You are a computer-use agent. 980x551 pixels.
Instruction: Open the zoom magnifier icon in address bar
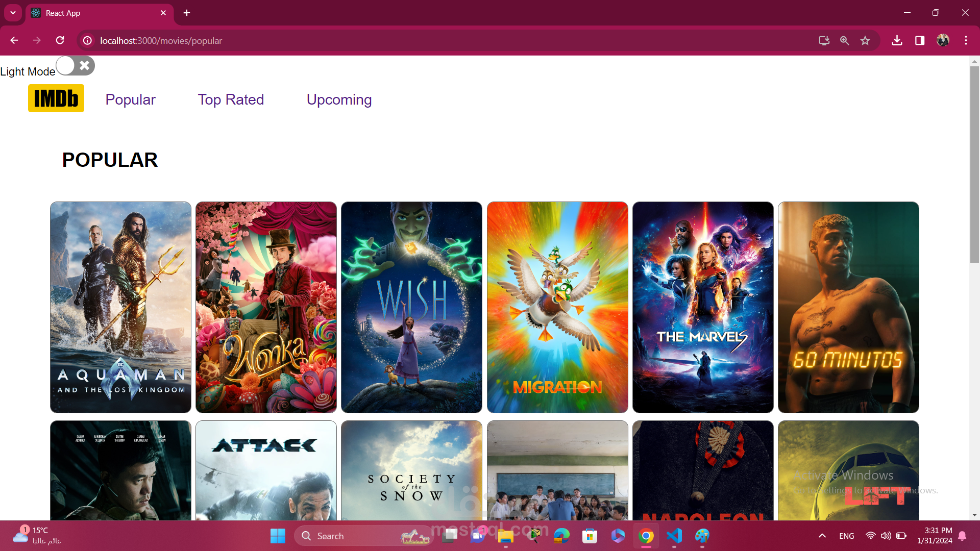tap(845, 40)
